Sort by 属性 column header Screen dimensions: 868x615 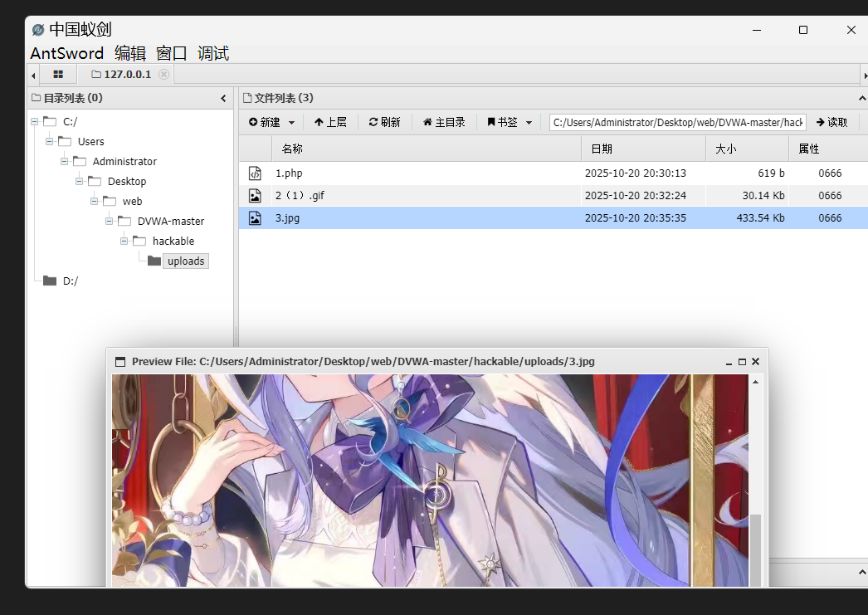point(828,149)
